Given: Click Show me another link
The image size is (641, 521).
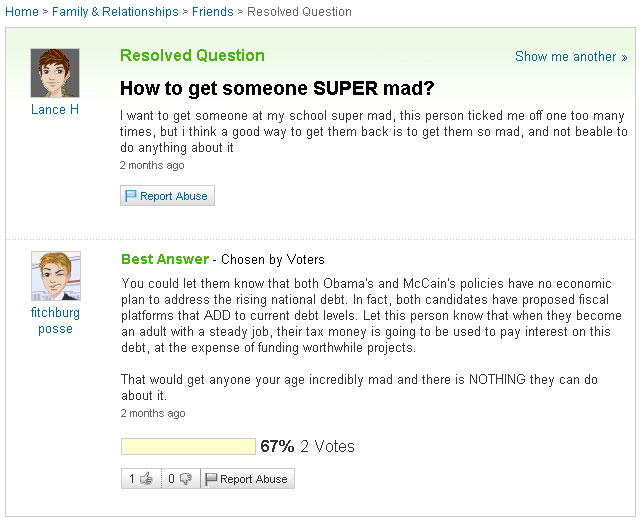Looking at the screenshot, I should pyautogui.click(x=571, y=56).
